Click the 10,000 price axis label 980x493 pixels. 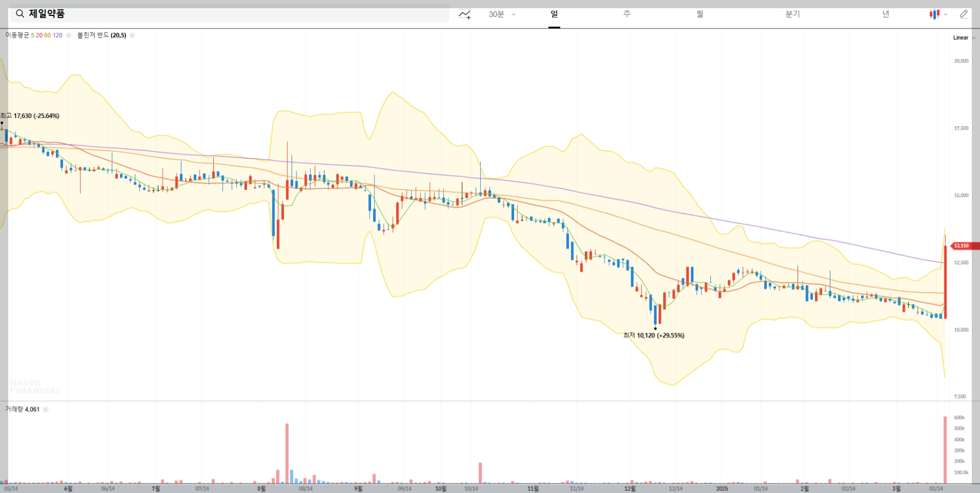(961, 330)
